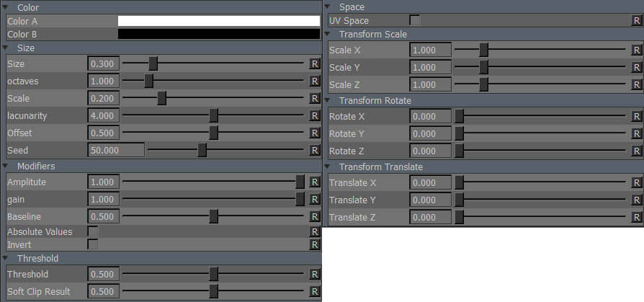
Task: Reset Scale with its R button
Action: tap(315, 98)
